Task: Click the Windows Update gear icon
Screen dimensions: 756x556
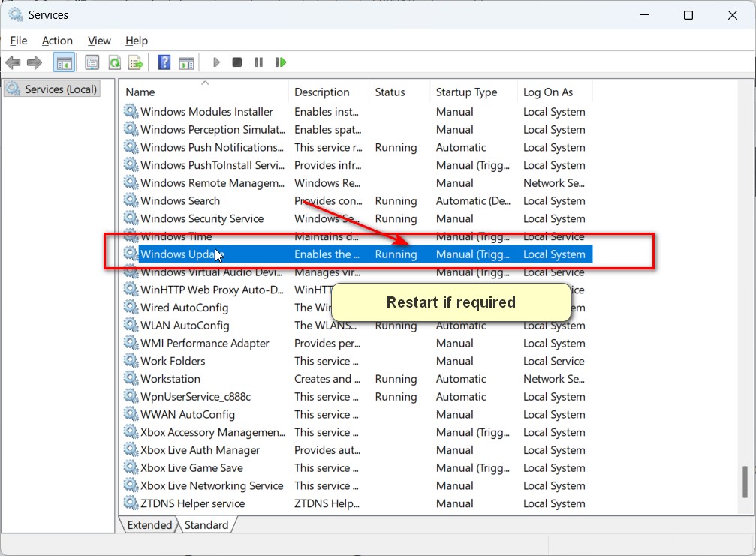Action: point(131,254)
